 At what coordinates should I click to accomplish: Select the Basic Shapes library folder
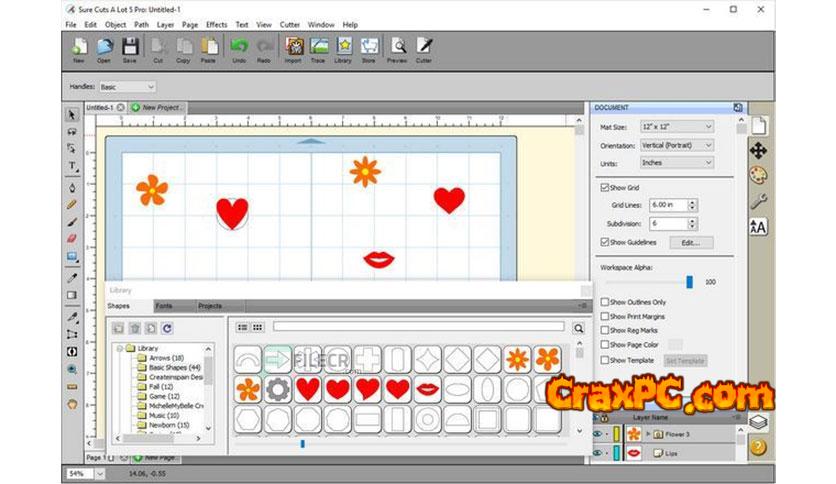pyautogui.click(x=168, y=367)
